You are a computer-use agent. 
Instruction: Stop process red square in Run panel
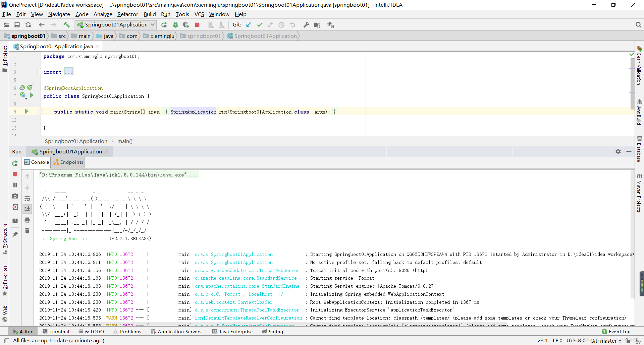15,174
